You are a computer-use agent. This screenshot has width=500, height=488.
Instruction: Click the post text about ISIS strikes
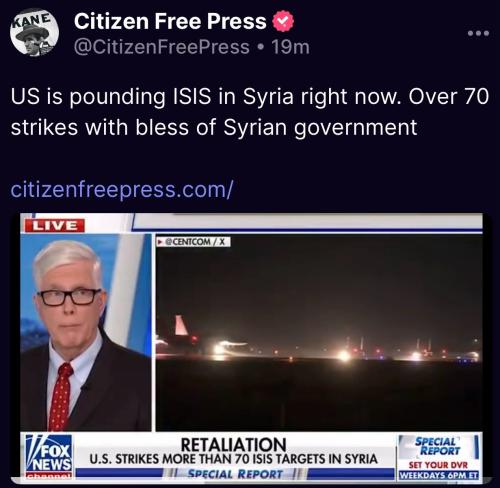pyautogui.click(x=250, y=112)
